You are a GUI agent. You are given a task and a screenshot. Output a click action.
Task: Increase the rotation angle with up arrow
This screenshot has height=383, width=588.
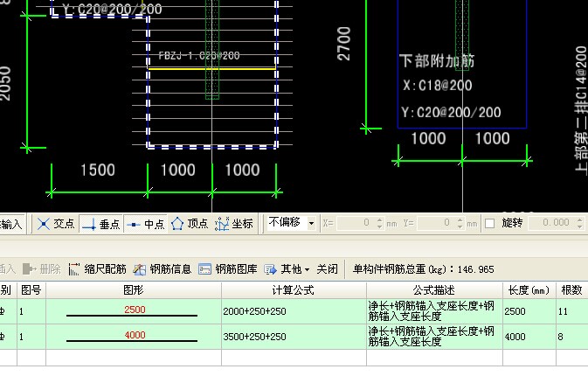pos(580,219)
